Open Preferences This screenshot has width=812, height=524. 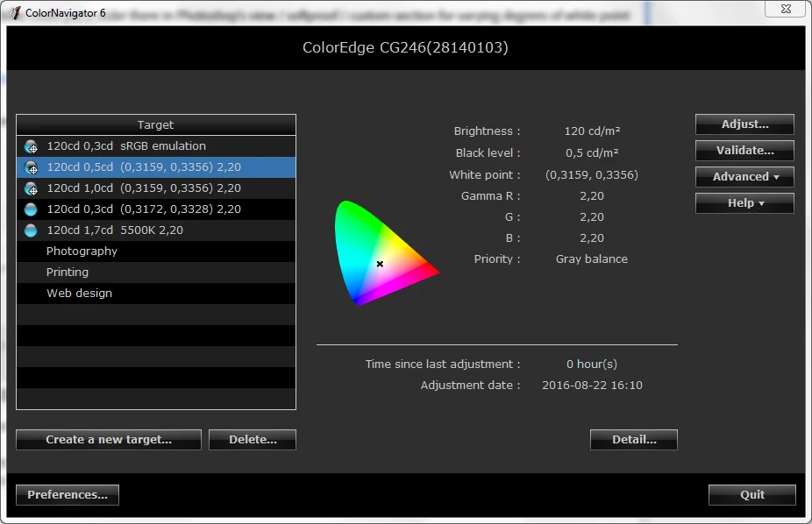click(x=68, y=495)
